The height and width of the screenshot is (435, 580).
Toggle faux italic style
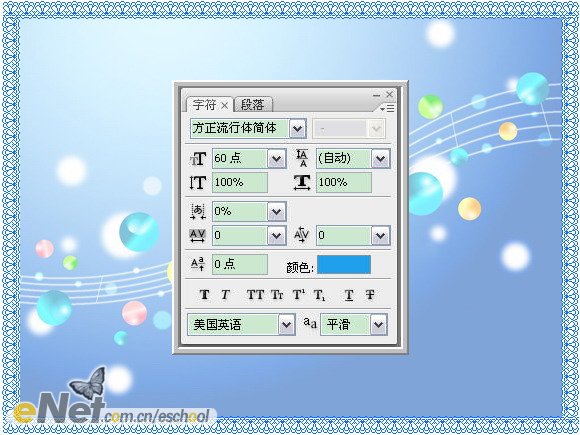pyautogui.click(x=225, y=295)
